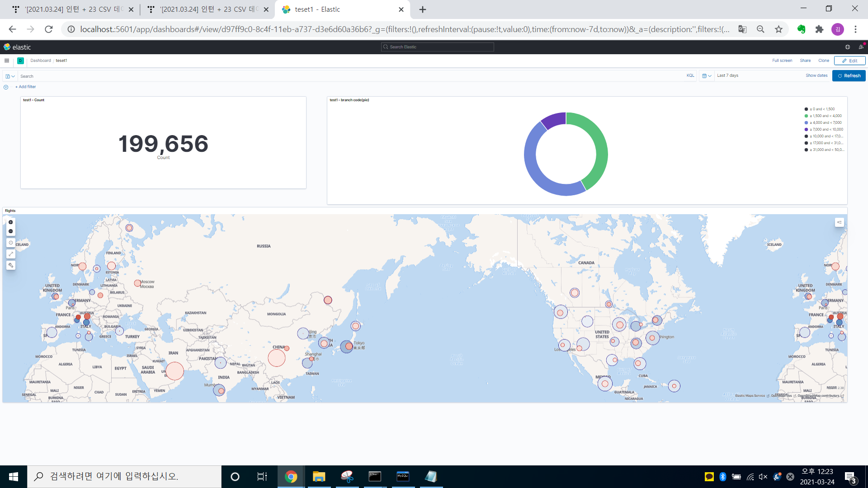Screen dimensions: 868x488
Task: Zoom in on the flights map
Action: [11, 222]
